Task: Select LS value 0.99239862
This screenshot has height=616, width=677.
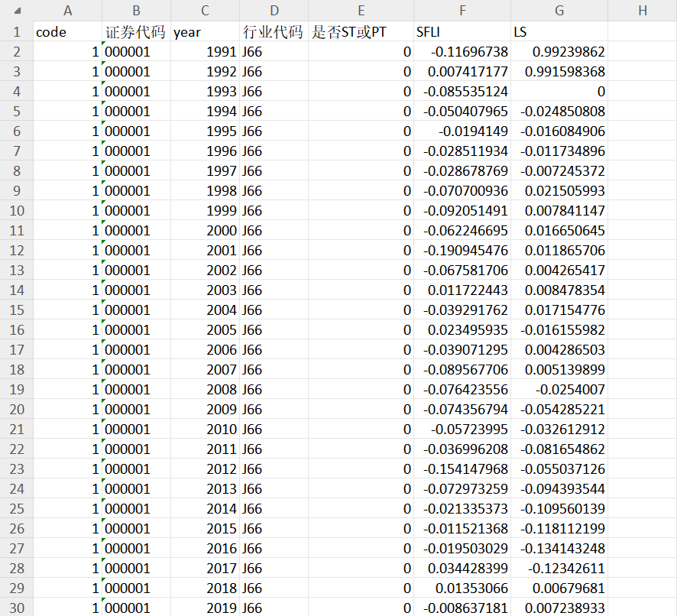Action: [x=559, y=52]
